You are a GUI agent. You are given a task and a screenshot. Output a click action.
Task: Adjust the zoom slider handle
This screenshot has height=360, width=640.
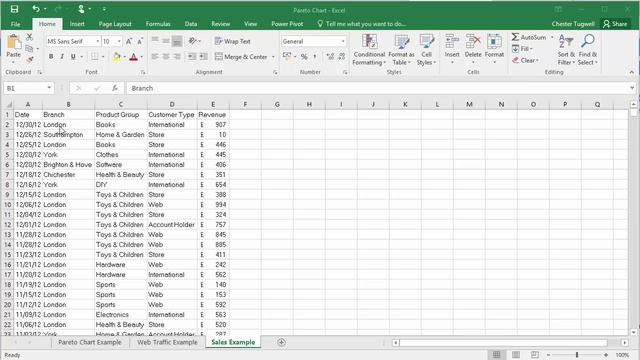click(x=577, y=355)
